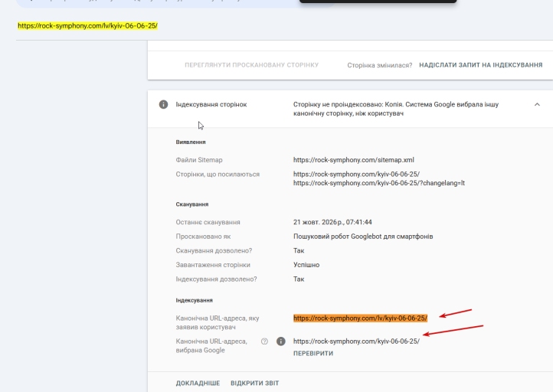The image size is (553, 392).
Task: Click the orange-highlighted user-declared canonical URL
Action: (x=360, y=318)
